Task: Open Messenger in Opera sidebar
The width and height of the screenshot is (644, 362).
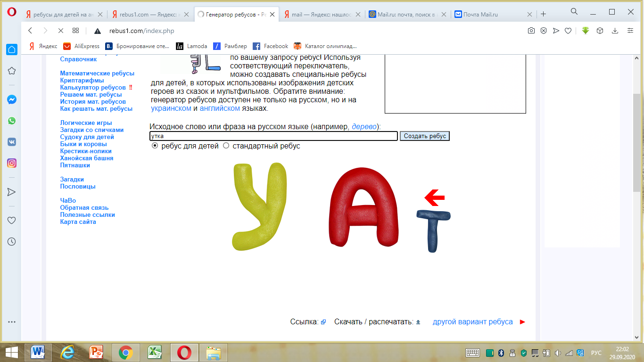Action: tap(12, 100)
